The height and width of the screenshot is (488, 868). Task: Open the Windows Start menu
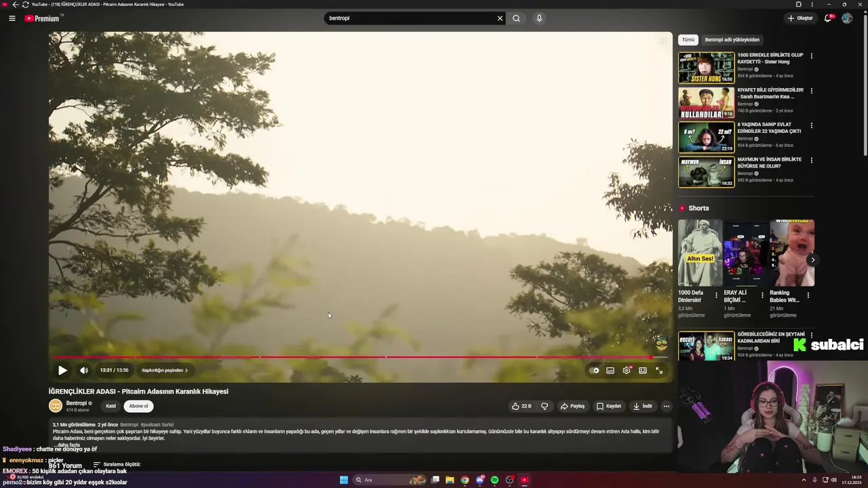344,480
